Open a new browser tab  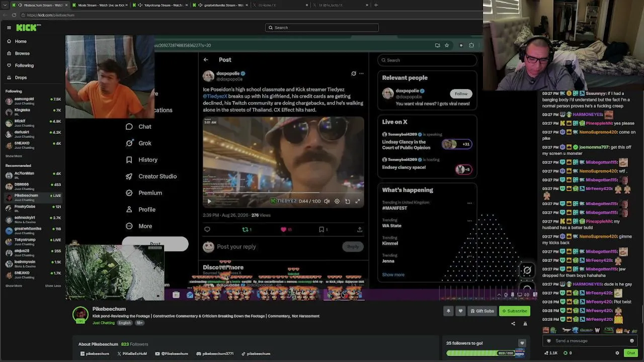(x=376, y=5)
